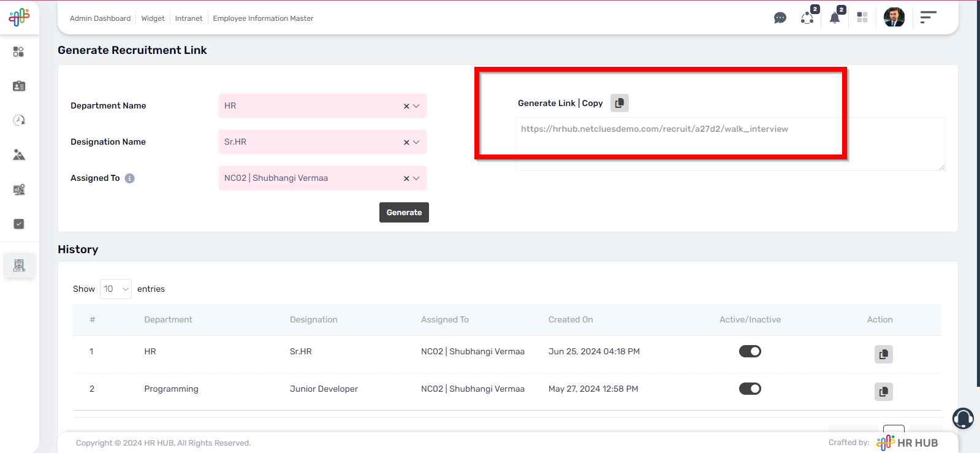The width and height of the screenshot is (980, 453).
Task: Go to Admin Dashboard menu item
Action: tap(100, 18)
